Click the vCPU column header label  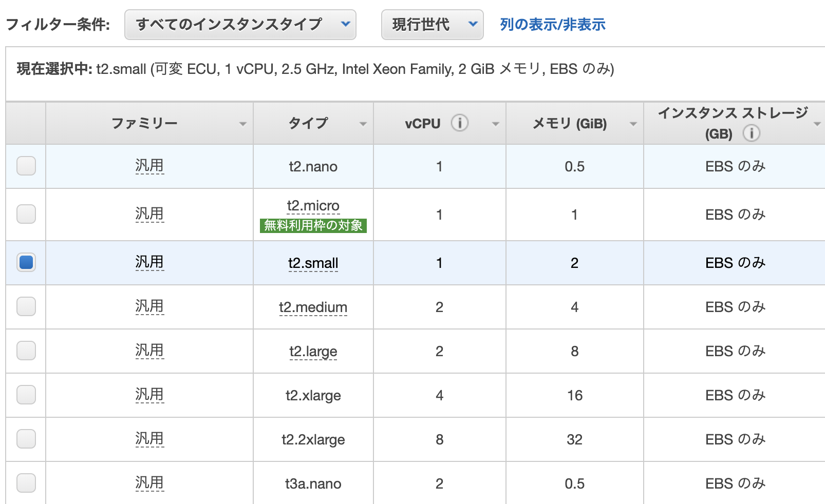pos(423,124)
